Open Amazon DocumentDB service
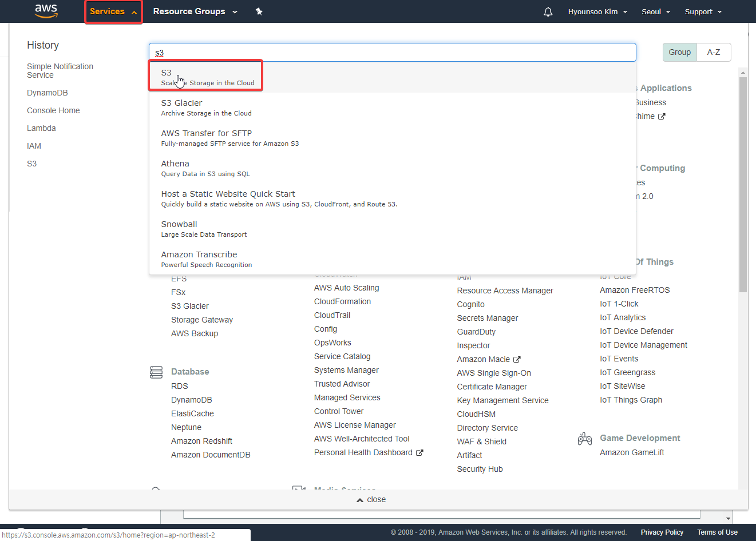 (211, 455)
